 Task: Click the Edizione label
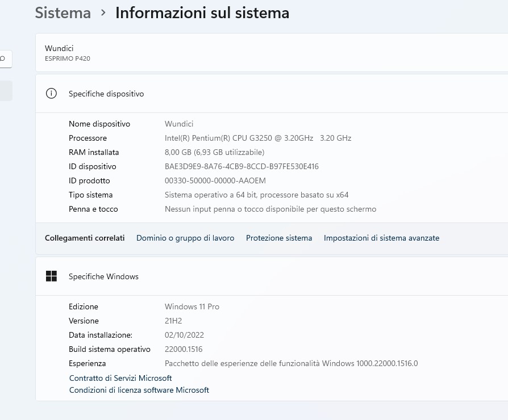pos(84,306)
